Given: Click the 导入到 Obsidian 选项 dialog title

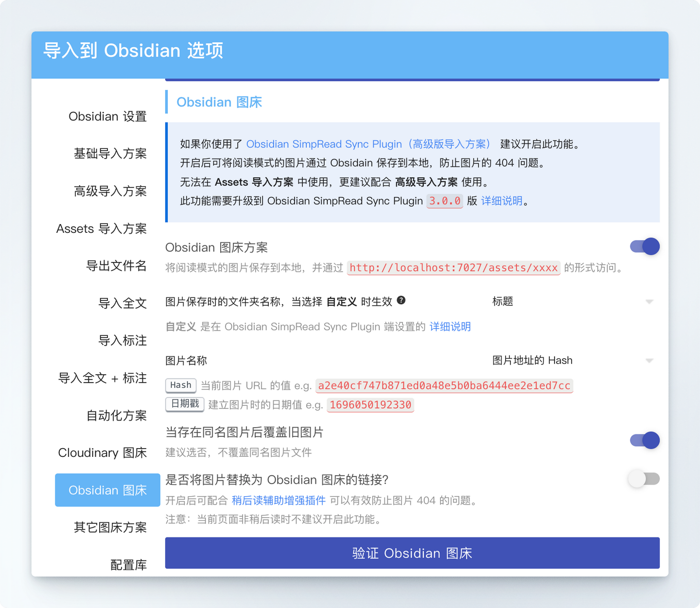Looking at the screenshot, I should [x=133, y=51].
